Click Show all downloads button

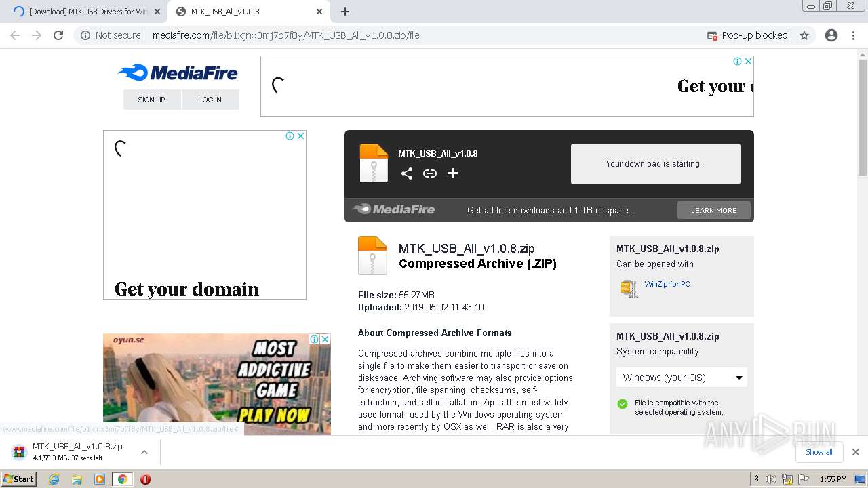819,452
